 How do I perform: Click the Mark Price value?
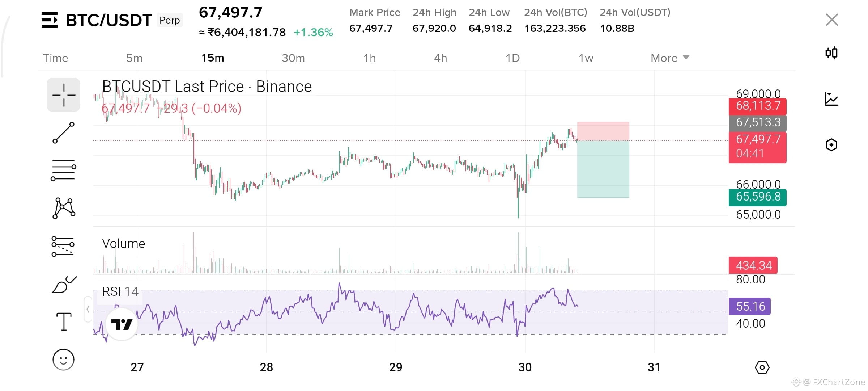[x=371, y=28]
